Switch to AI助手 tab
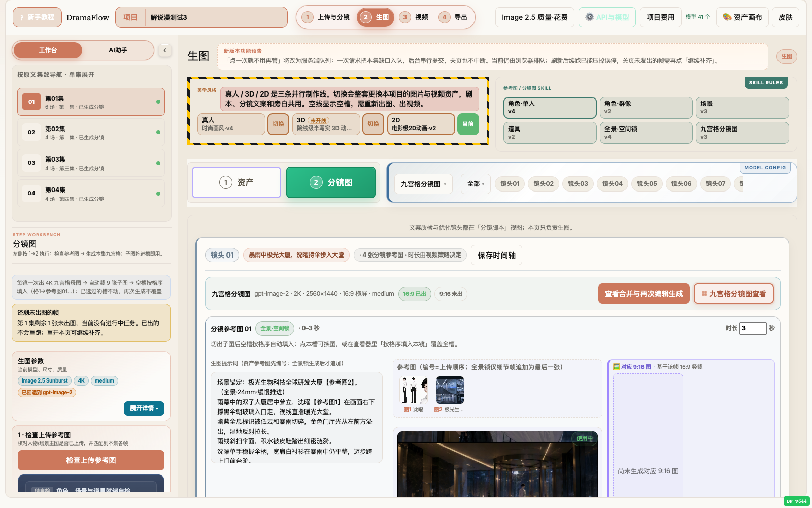This screenshot has width=812, height=508. 118,50
